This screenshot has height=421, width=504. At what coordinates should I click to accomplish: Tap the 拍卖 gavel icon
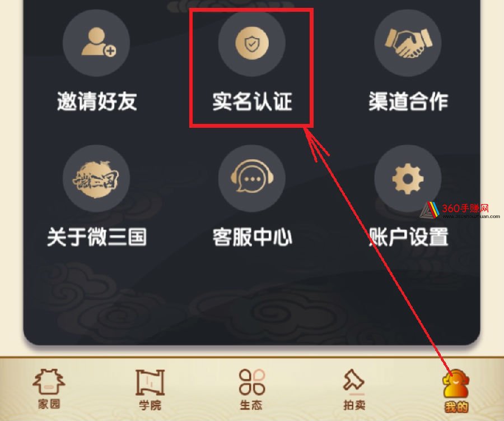click(x=354, y=381)
